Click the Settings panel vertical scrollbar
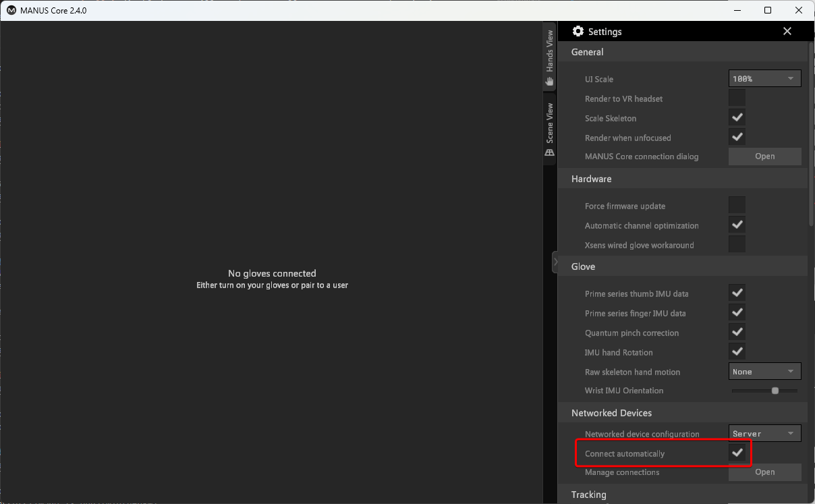 (811, 135)
